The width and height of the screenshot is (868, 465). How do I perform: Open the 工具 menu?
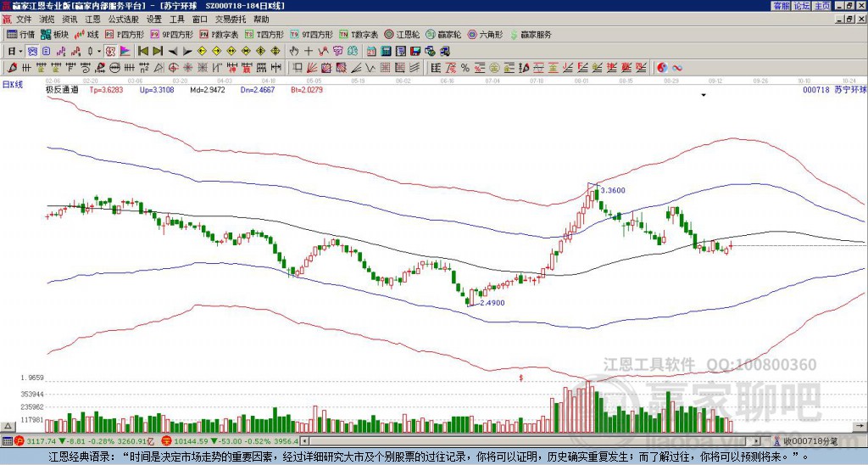coord(177,20)
